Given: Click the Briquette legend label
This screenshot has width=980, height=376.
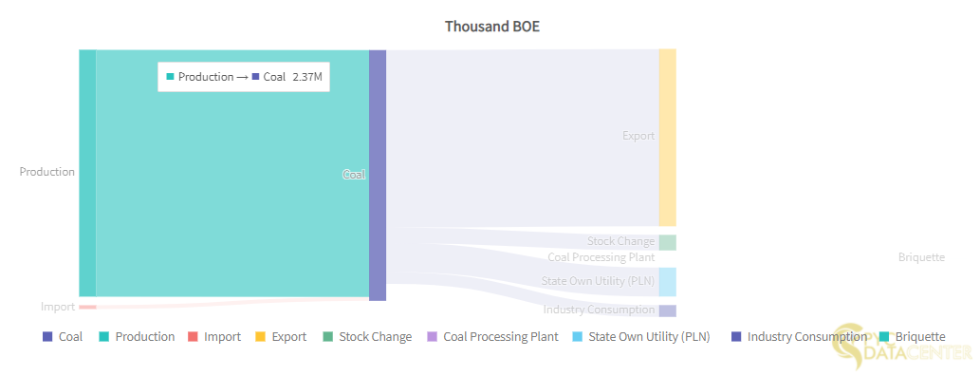Looking at the screenshot, I should pos(920,337).
